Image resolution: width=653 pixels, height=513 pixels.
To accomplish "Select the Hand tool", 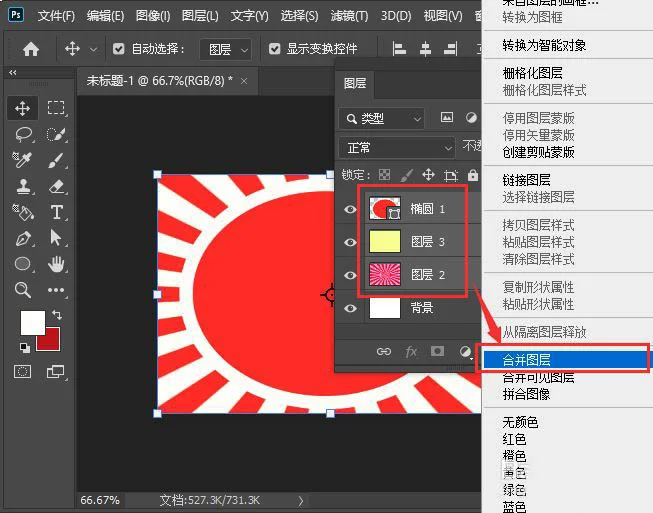I will click(x=56, y=264).
